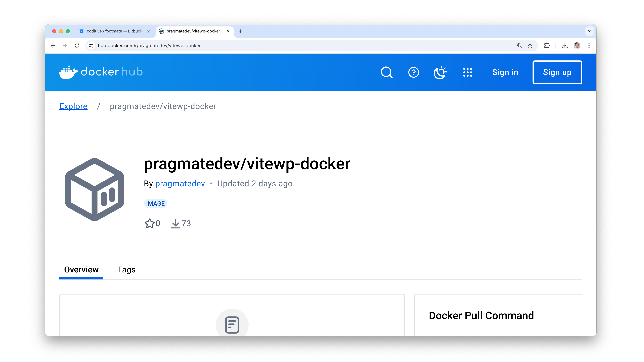644x362 pixels.
Task: View site information icon in address bar
Action: tap(91, 45)
